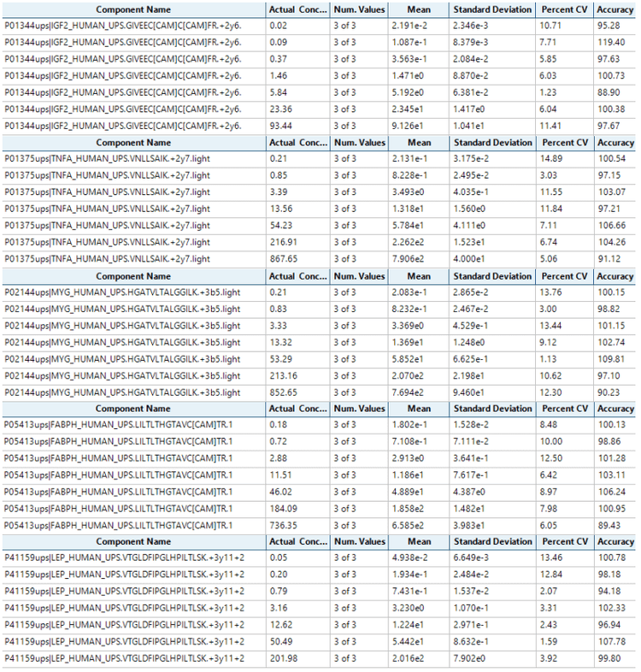The image size is (641, 672).
Task: Click the topmost Component Name column header
Action: tap(132, 9)
